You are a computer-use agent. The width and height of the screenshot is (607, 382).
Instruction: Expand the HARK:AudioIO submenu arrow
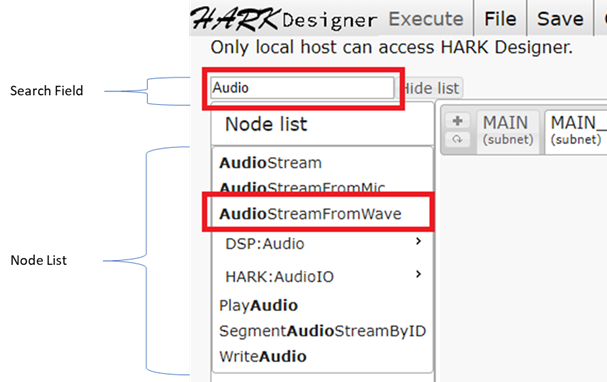(x=418, y=274)
